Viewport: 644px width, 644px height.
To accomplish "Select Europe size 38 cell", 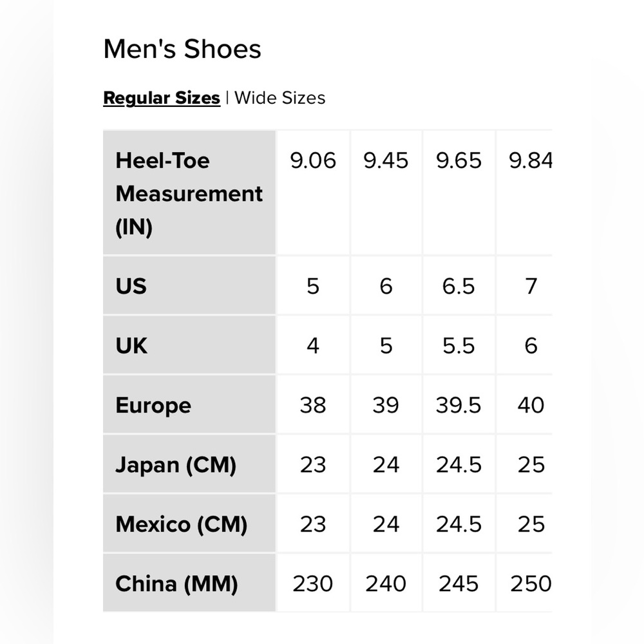I will (x=313, y=404).
